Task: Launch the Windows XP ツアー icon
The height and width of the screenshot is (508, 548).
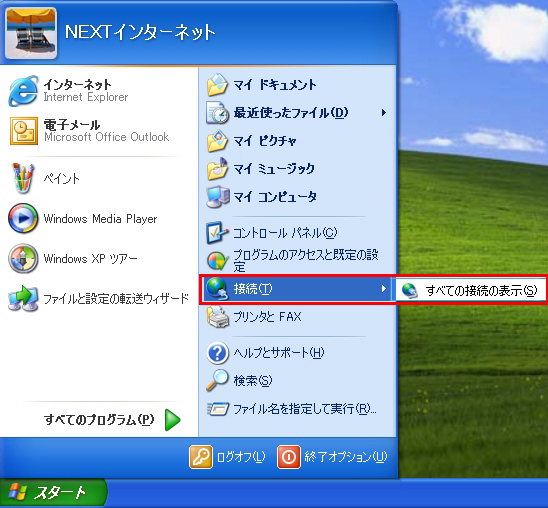Action: [23, 259]
